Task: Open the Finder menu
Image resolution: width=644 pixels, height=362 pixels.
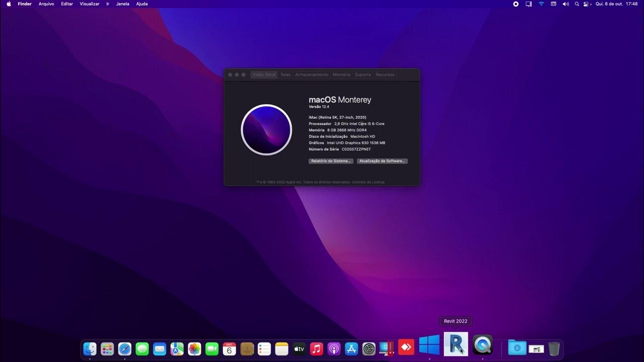Action: point(25,4)
